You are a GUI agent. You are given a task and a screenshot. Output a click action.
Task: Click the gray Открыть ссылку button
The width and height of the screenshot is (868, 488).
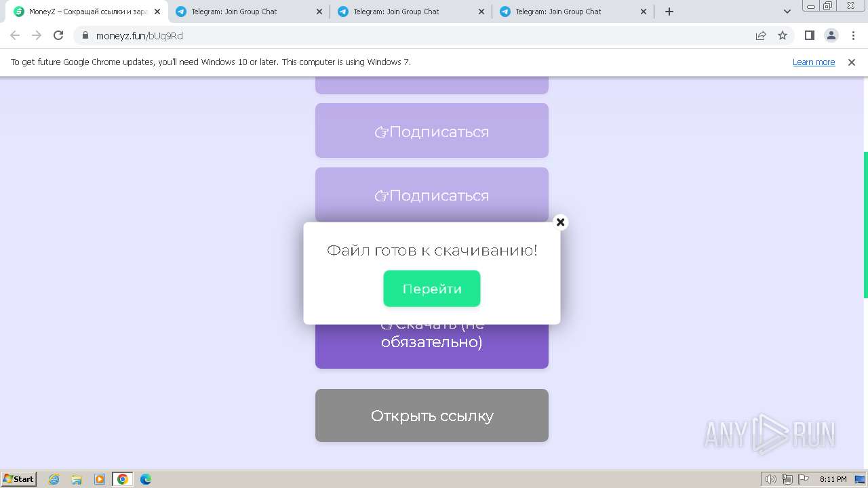[432, 415]
